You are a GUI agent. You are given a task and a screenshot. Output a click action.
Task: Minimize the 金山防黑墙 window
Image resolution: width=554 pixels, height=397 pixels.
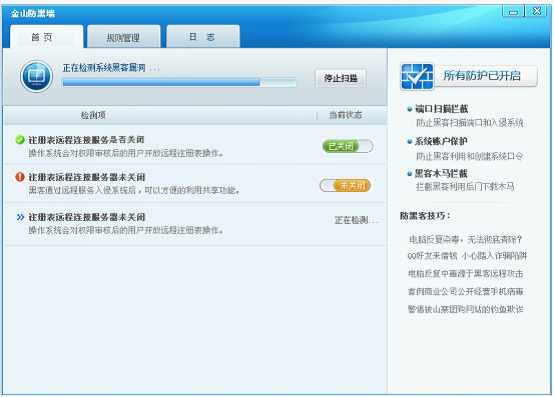pos(513,12)
